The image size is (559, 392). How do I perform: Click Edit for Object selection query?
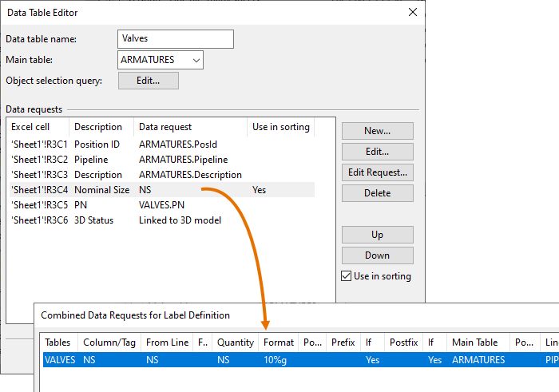coord(148,81)
